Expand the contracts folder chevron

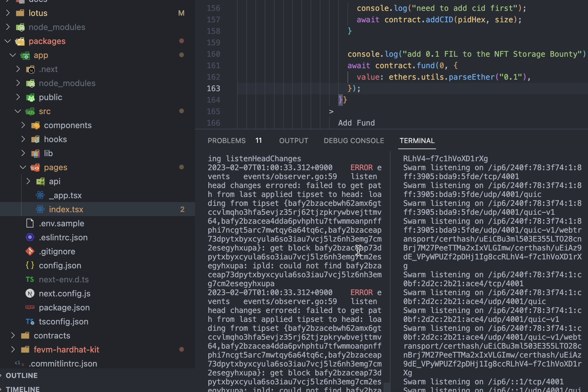pos(13,336)
